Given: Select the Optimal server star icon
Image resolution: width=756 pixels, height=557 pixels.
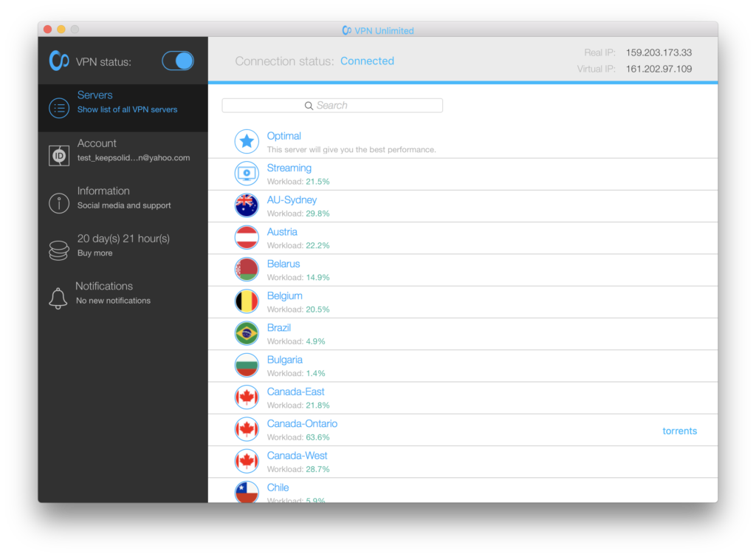Looking at the screenshot, I should pyautogui.click(x=247, y=141).
